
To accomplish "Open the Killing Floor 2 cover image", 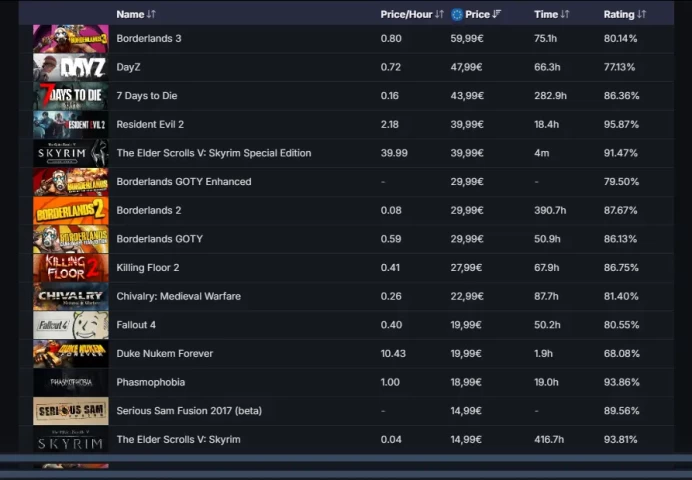I will tap(71, 268).
